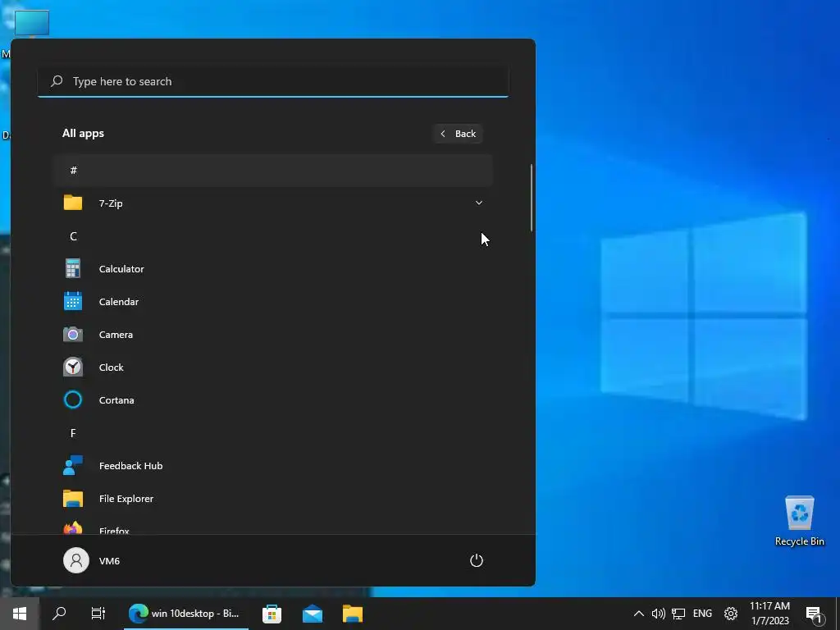Select the C letter section header
Viewport: 840px width, 630px height.
click(73, 236)
